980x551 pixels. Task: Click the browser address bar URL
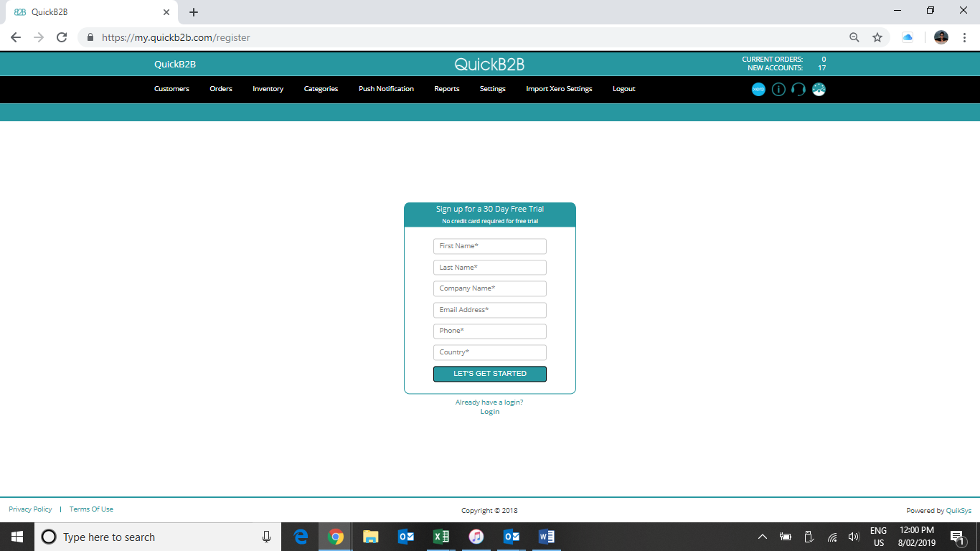(176, 37)
